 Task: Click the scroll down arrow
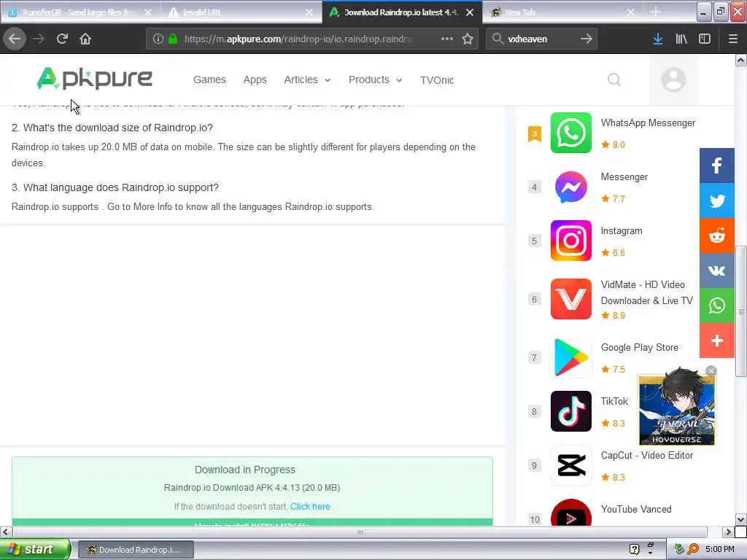741,519
